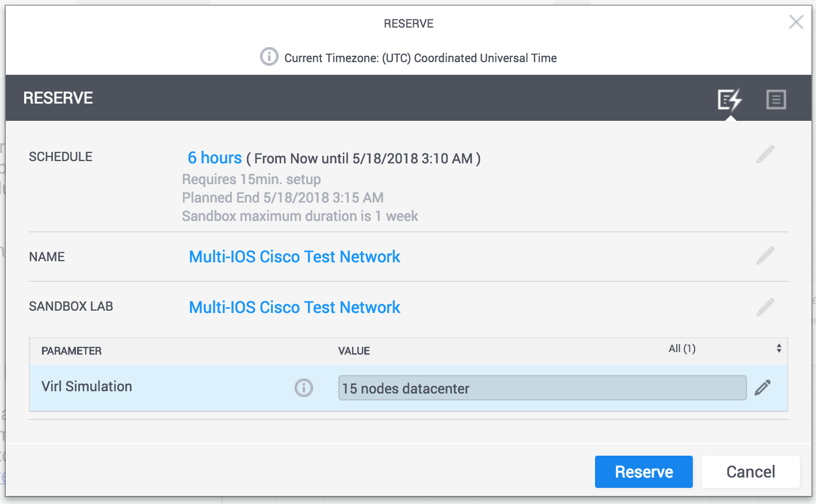Switch to the detailed form view icon
816x504 pixels.
(776, 100)
